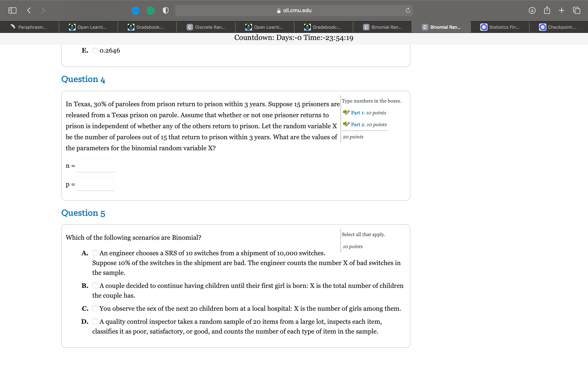The height and width of the screenshot is (367, 588).
Task: Check scenario C about 20 children born
Action: tap(95, 308)
